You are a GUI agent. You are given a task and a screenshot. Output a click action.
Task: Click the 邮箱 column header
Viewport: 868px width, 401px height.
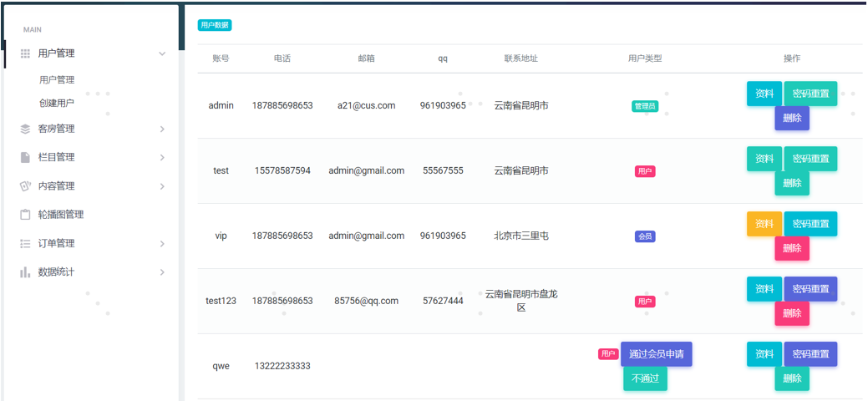coord(367,58)
